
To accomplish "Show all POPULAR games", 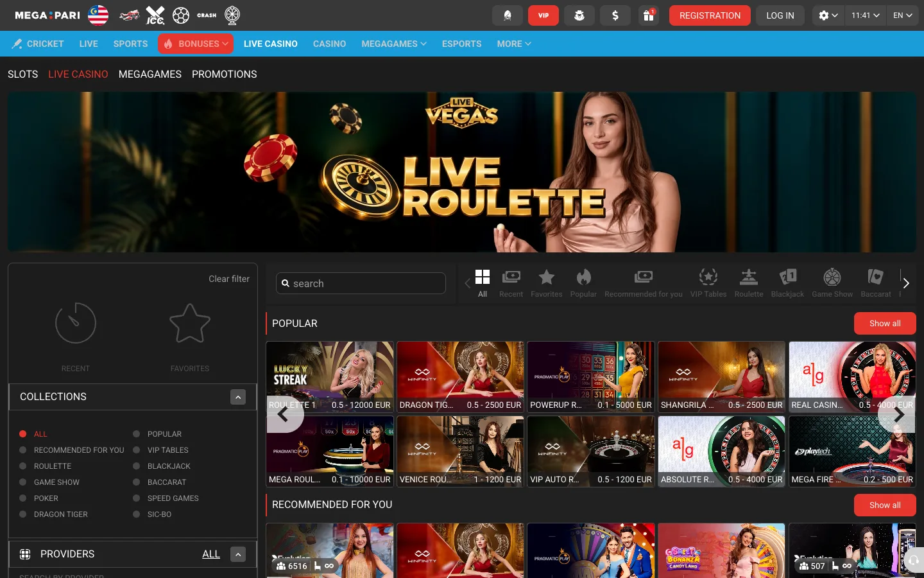I will click(885, 324).
